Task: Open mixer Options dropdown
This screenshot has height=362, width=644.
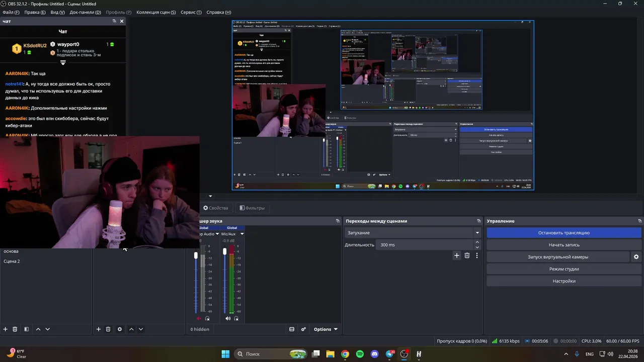Action: point(326,329)
